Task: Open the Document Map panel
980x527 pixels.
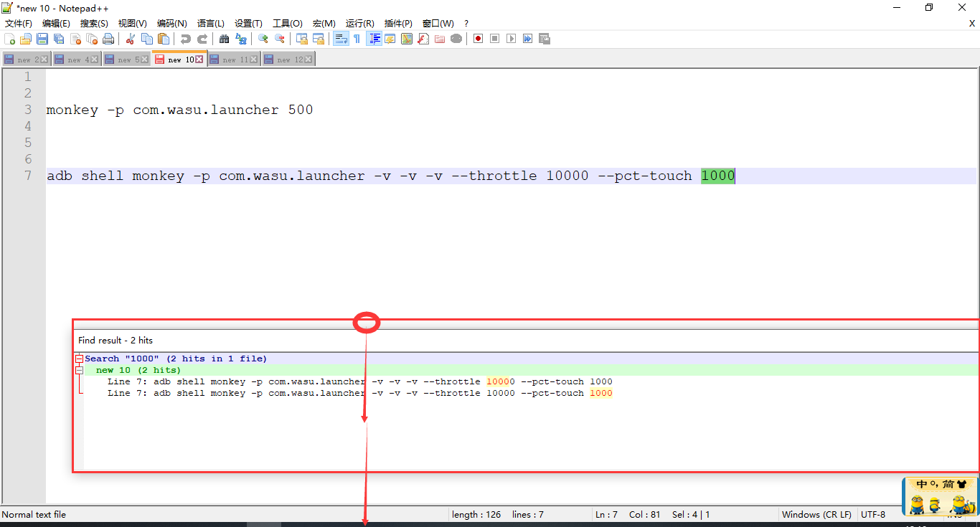Action: coord(407,38)
